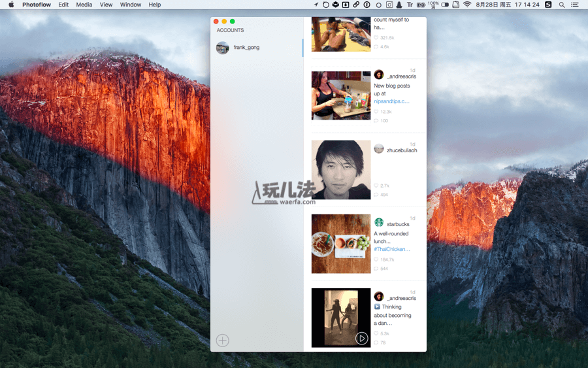This screenshot has width=588, height=368.
Task: Click _andreeacris avatar on the Thinking post
Action: (x=379, y=296)
